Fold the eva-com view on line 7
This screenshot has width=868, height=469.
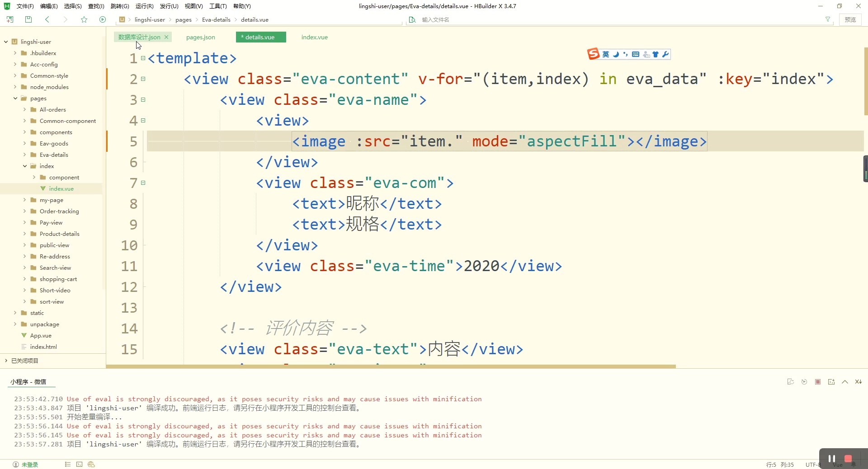[x=143, y=183]
